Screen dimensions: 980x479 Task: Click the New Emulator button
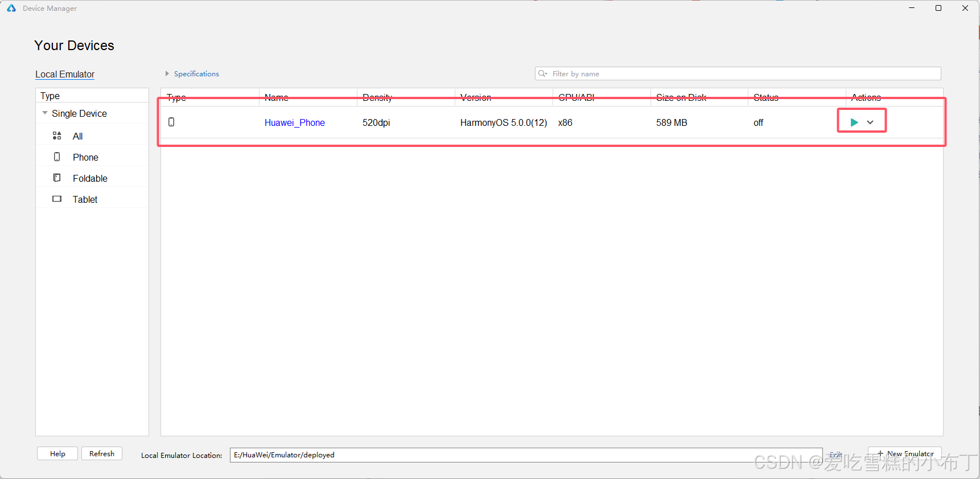905,453
